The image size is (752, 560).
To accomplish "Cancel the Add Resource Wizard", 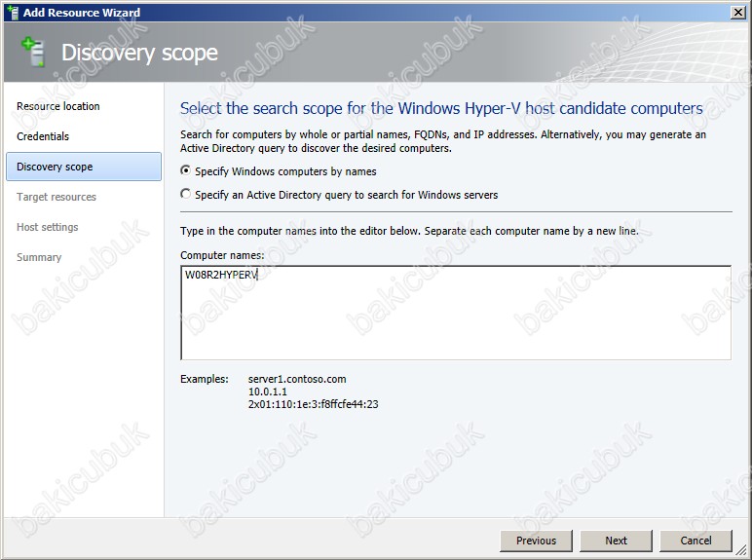I will click(696, 541).
